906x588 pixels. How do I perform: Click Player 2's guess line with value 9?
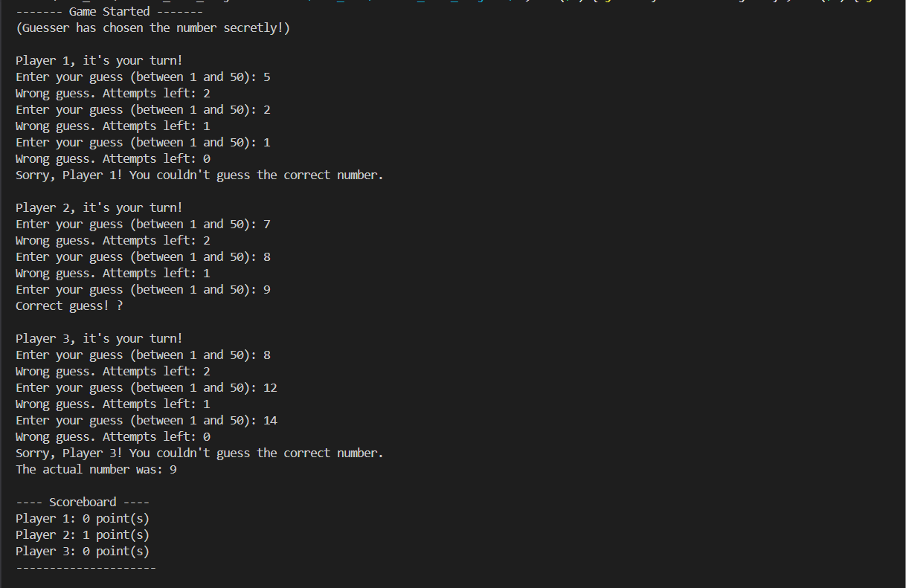143,290
